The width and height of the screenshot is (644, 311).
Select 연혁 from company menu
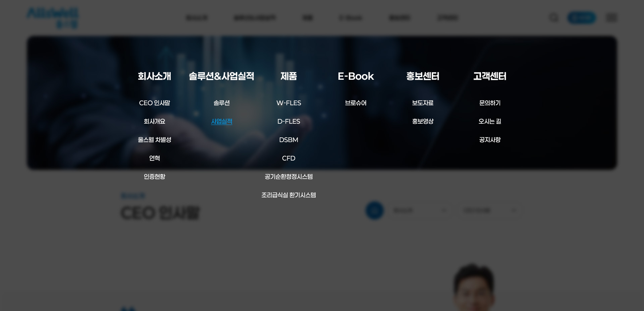[x=154, y=158]
